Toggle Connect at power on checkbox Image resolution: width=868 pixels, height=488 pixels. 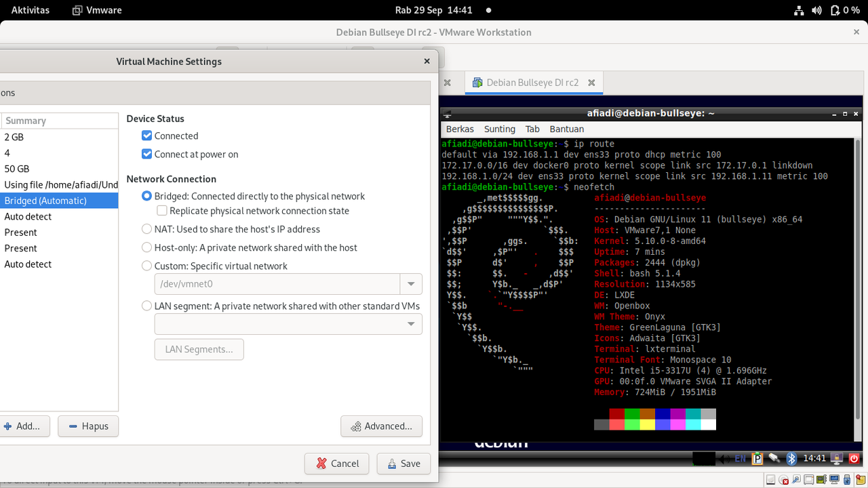point(146,154)
